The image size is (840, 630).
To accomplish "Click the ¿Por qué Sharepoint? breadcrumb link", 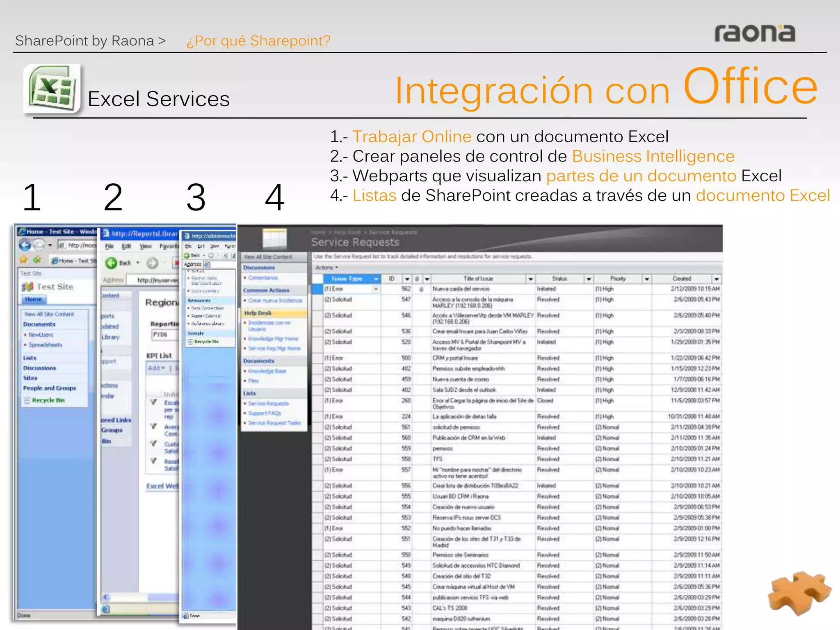I will pos(258,41).
